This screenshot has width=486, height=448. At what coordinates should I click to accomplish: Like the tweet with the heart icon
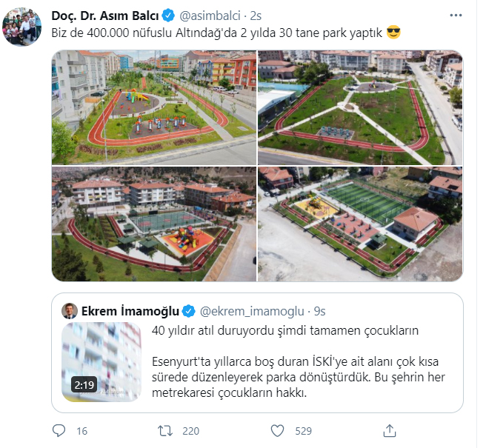coord(277,431)
